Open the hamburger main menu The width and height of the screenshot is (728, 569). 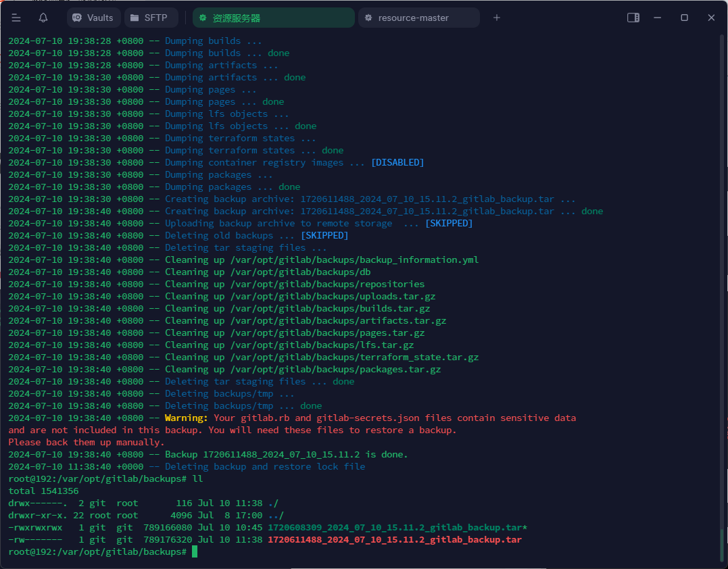16,18
